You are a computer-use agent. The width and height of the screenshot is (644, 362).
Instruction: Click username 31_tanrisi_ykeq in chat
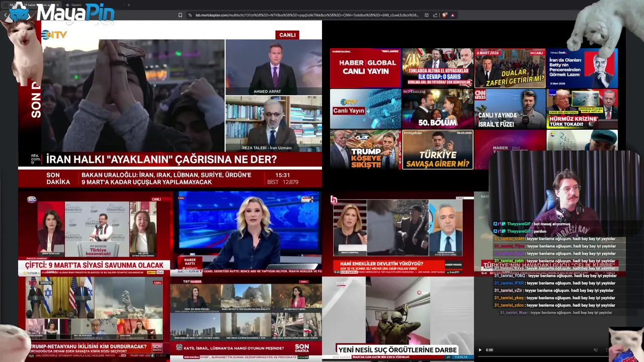[509, 298]
